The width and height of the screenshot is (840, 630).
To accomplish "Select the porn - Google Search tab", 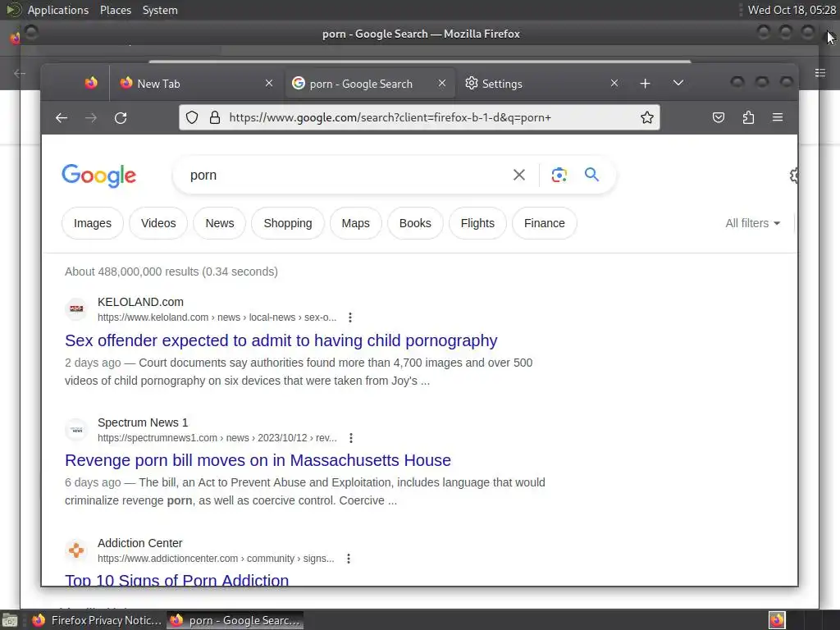I will click(x=370, y=84).
